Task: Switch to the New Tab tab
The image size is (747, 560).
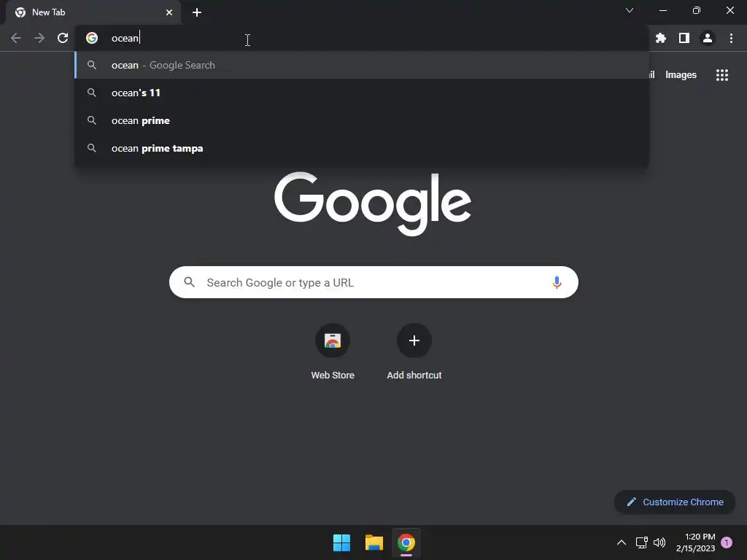Action: [x=93, y=12]
